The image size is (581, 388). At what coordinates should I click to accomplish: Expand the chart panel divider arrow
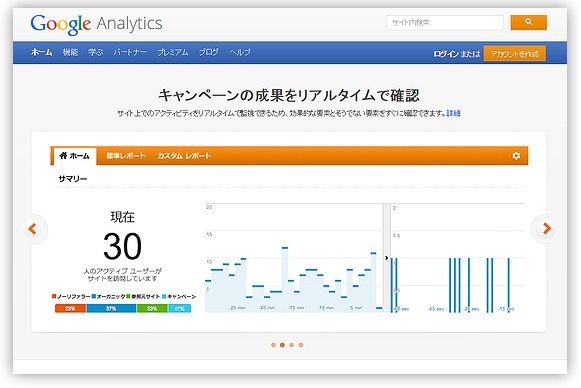click(386, 258)
